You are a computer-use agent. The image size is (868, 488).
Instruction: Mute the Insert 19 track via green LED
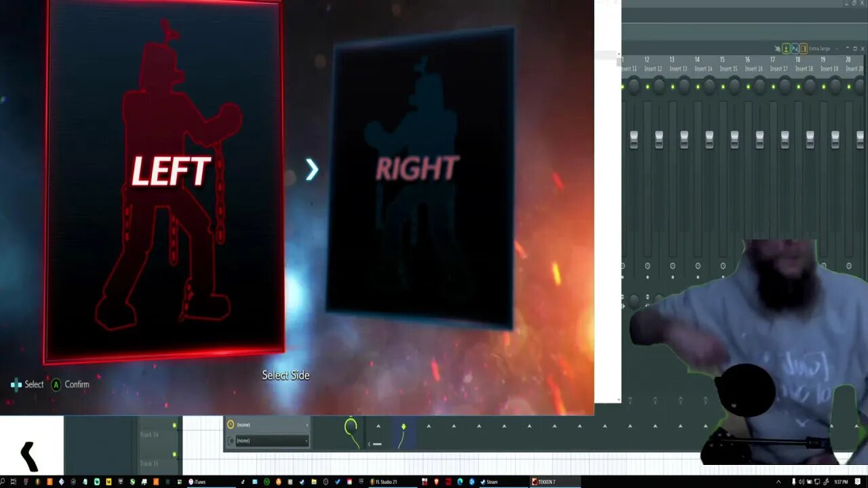click(823, 87)
